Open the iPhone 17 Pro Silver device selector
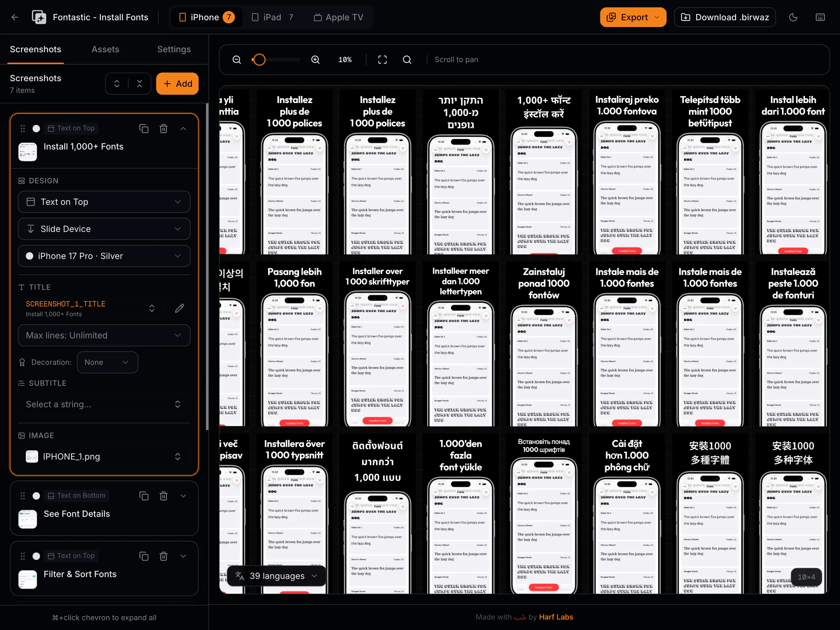The width and height of the screenshot is (840, 630). click(x=104, y=256)
